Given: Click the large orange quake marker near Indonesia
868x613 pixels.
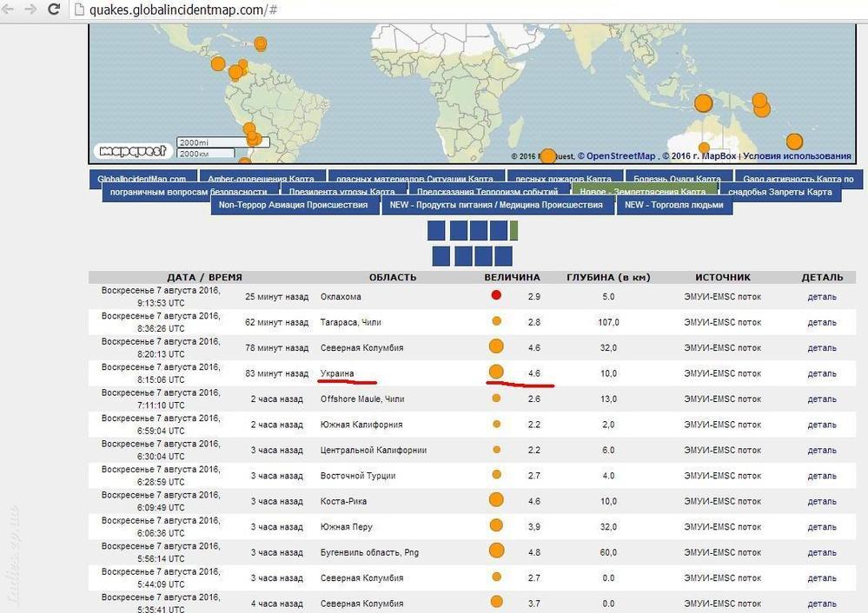Looking at the screenshot, I should (x=703, y=103).
